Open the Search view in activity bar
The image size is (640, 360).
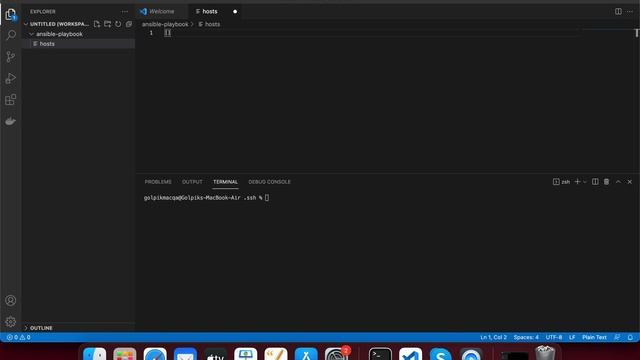tap(11, 35)
